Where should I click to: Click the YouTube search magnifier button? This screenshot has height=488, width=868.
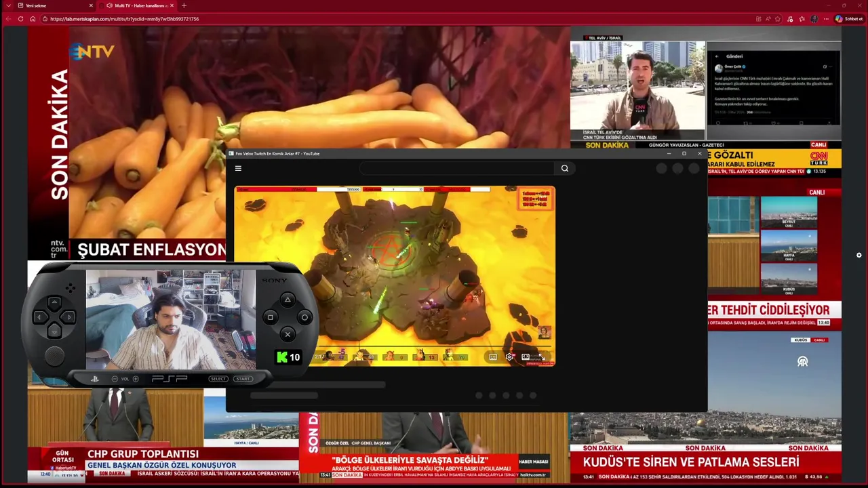(565, 168)
